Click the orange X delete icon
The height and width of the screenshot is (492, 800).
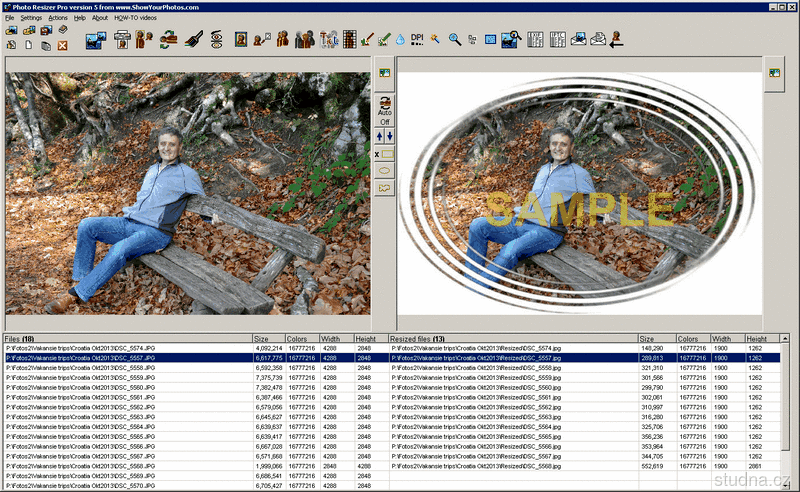point(62,45)
